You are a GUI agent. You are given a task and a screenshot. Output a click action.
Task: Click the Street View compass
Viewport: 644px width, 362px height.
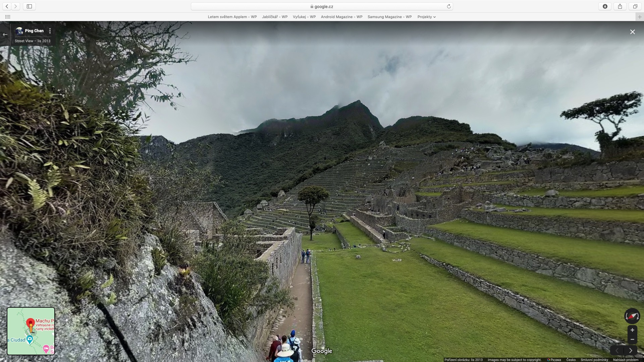632,316
